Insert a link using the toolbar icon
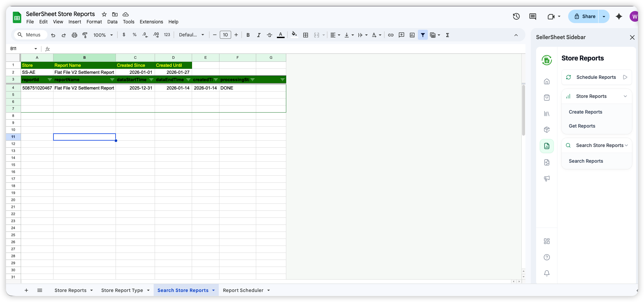 click(391, 35)
